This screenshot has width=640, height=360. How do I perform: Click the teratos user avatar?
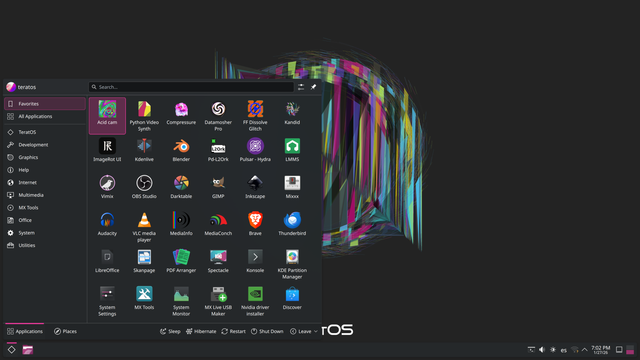[x=11, y=87]
